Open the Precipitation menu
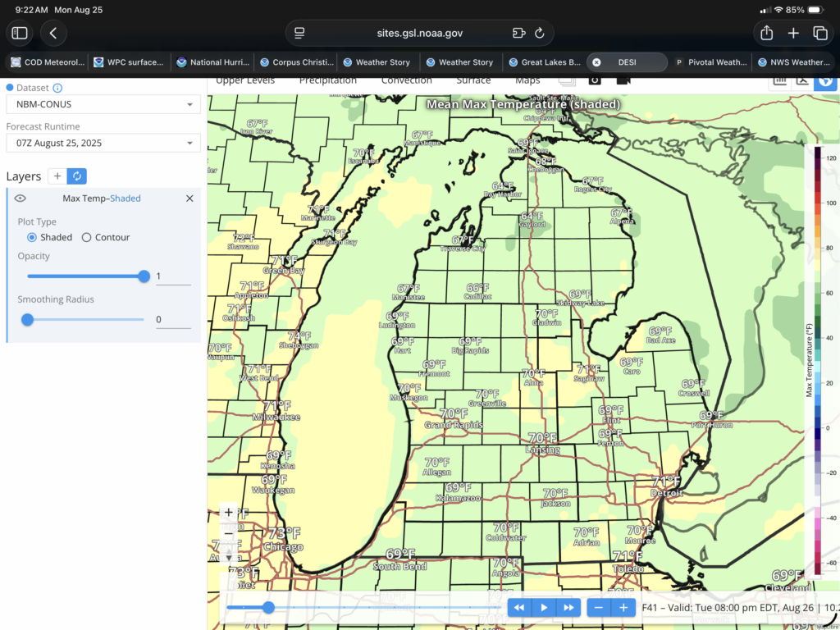This screenshot has height=630, width=840. pyautogui.click(x=327, y=80)
